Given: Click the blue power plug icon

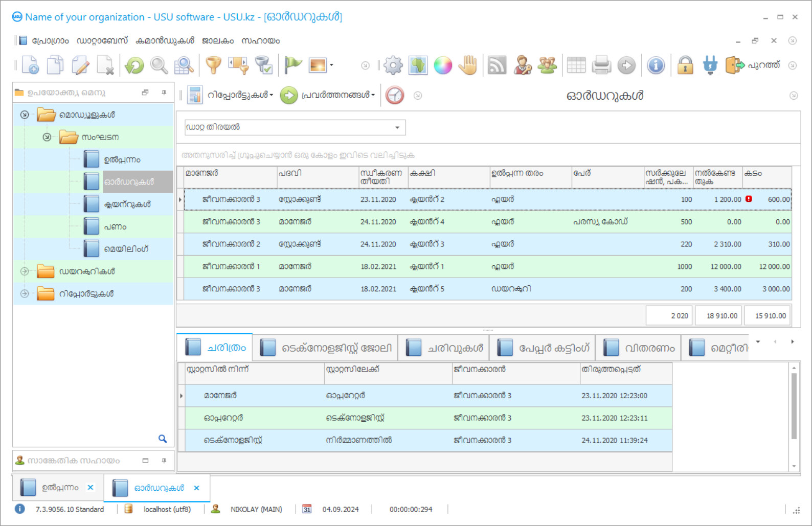Looking at the screenshot, I should pos(710,65).
